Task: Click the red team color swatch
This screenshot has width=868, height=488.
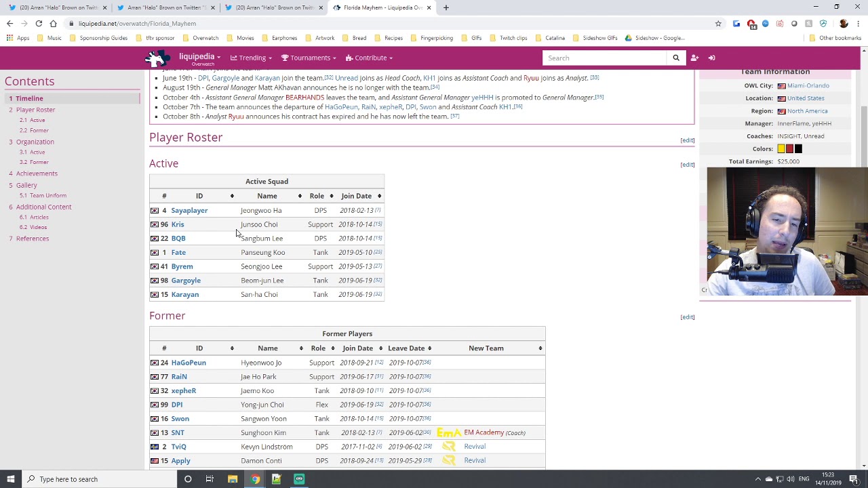Action: click(x=789, y=149)
